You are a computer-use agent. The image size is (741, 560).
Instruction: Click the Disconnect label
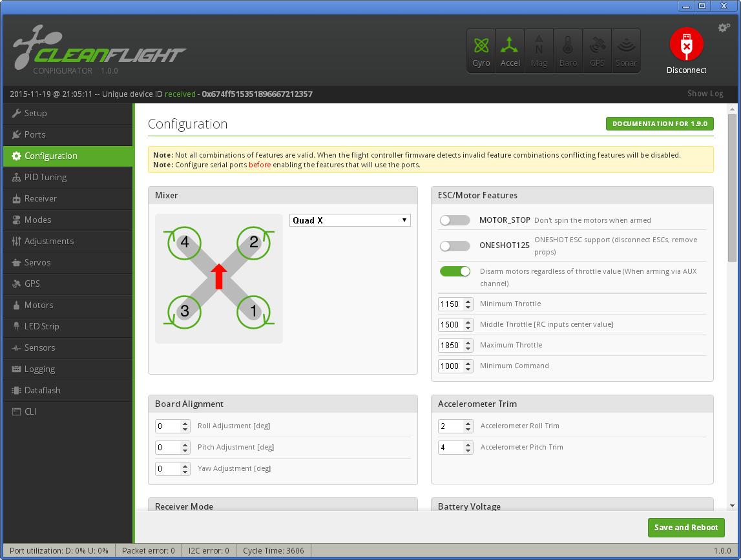tap(686, 70)
